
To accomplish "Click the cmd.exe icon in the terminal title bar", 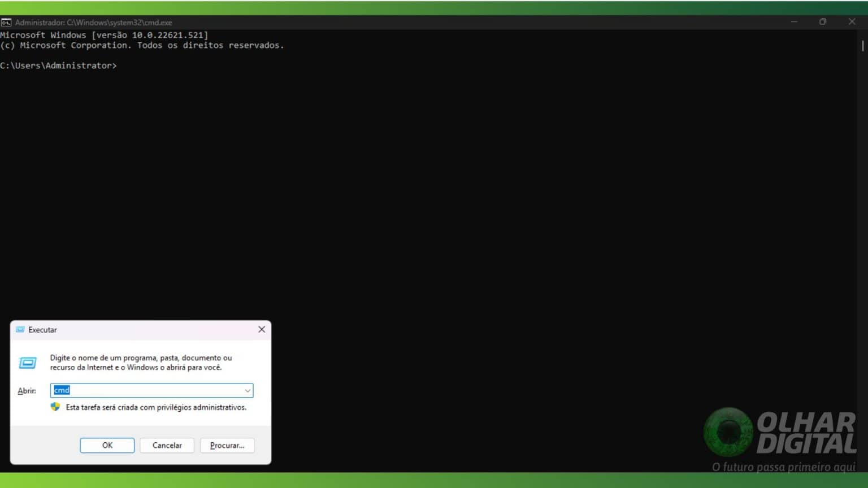I will coord(6,22).
